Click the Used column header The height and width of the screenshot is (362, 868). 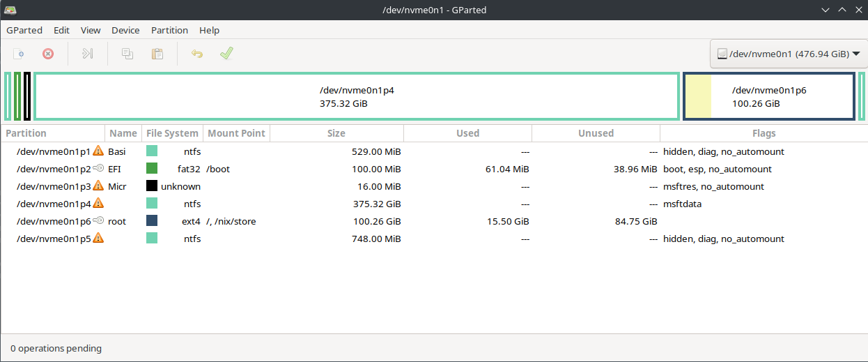467,133
